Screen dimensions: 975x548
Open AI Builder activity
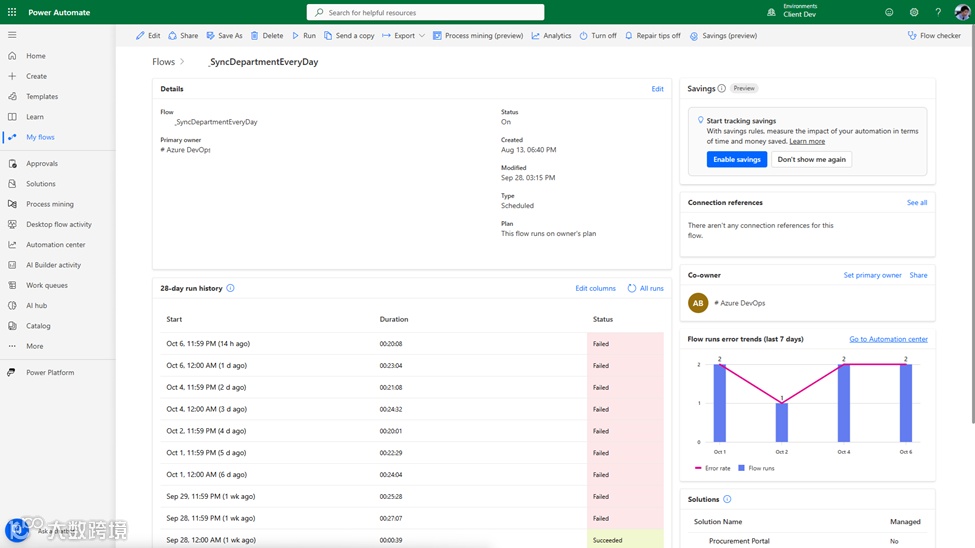53,265
